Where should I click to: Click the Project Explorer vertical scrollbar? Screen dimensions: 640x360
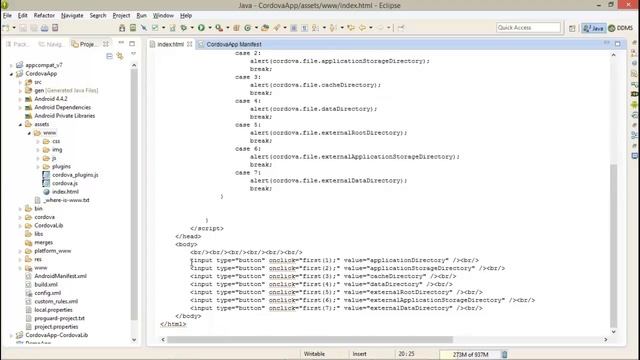click(x=134, y=194)
